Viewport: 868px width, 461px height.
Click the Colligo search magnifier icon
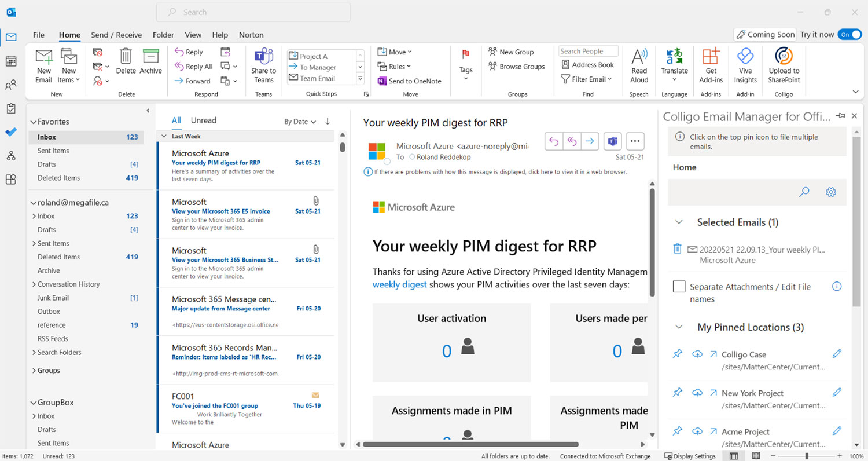point(804,192)
